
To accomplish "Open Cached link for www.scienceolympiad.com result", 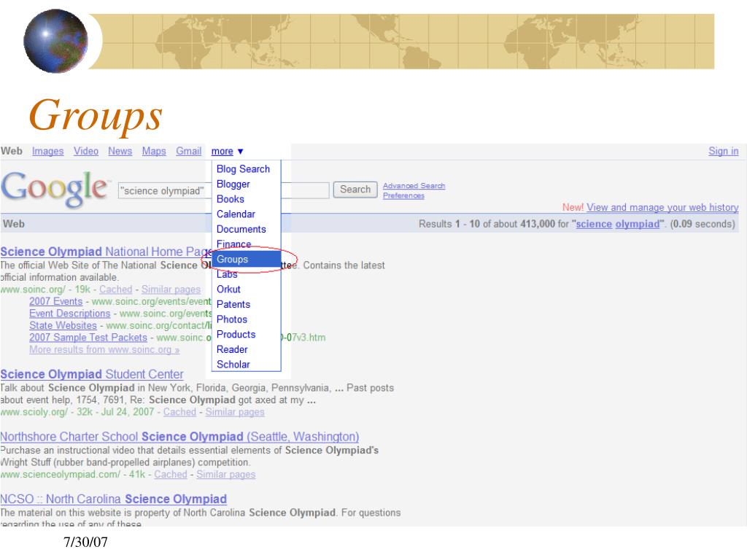I will pos(171,474).
